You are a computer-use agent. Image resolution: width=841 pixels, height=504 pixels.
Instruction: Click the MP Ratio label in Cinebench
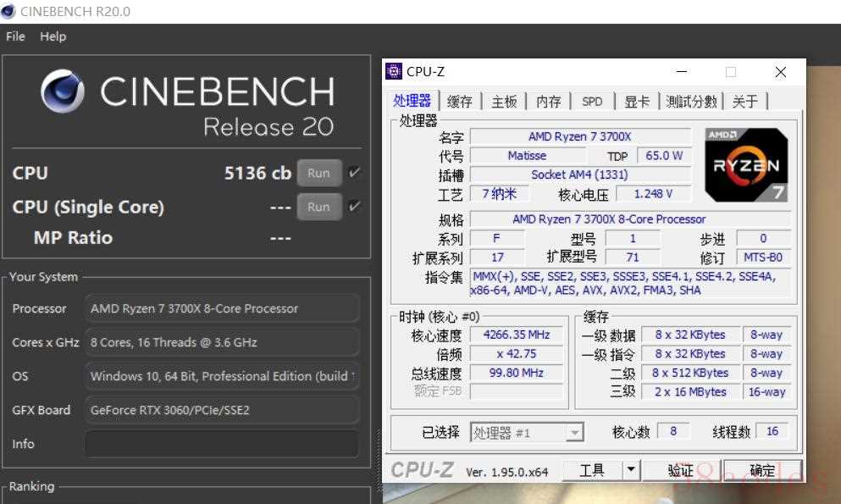73,238
